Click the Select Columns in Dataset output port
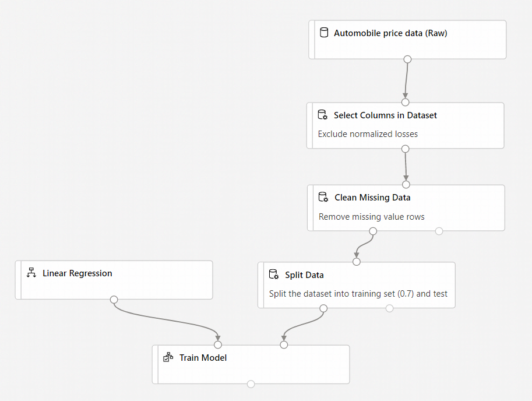This screenshot has height=401, width=532. (406, 149)
